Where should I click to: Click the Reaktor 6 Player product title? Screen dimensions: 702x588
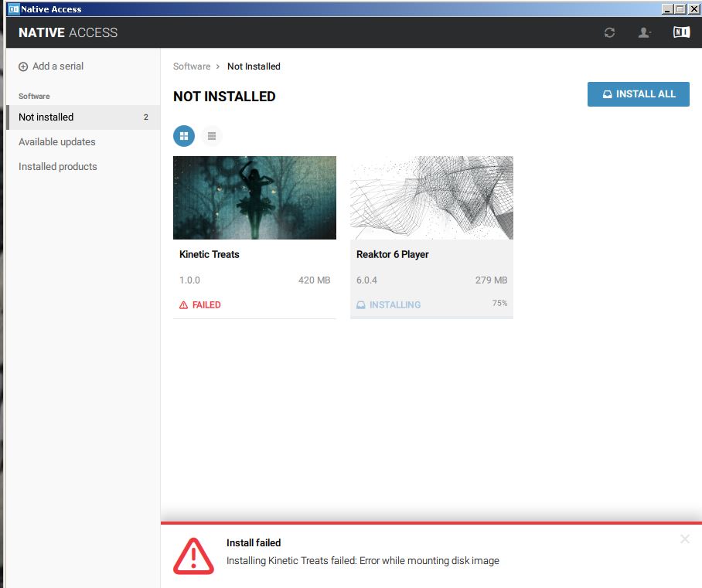pos(393,254)
